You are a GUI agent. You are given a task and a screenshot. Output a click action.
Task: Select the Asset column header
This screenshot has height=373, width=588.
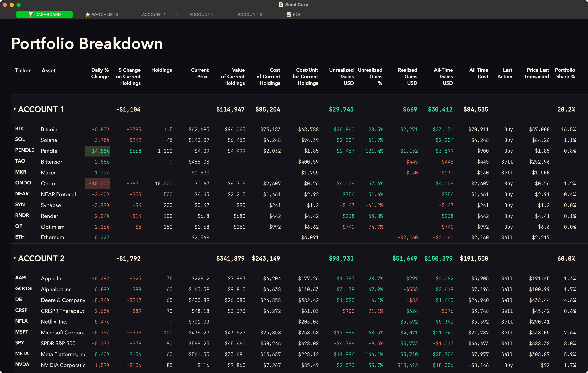(x=49, y=70)
